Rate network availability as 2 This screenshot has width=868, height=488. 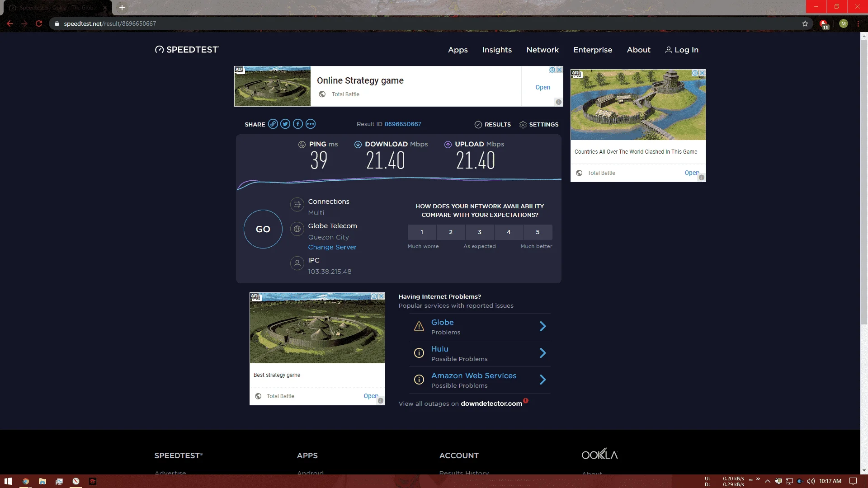coord(451,232)
